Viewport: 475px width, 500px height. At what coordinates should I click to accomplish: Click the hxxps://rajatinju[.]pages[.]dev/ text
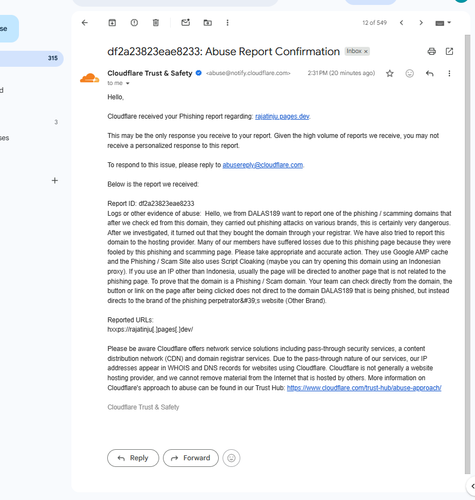(150, 329)
